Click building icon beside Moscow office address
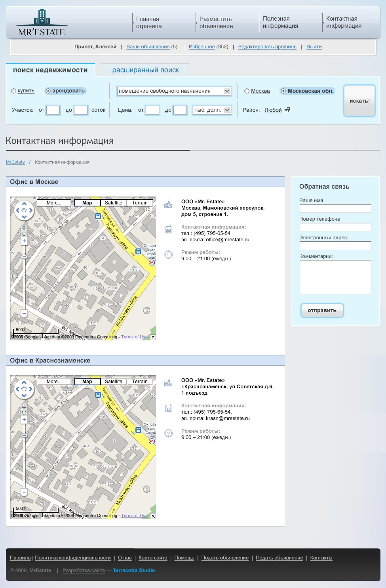386x588 pixels. point(168,204)
